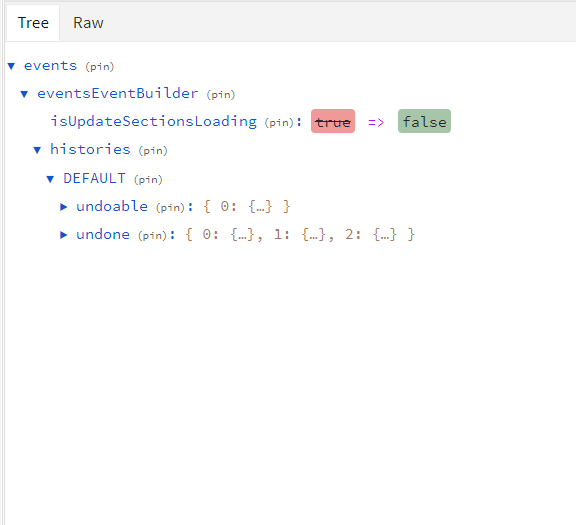
Task: Pin the events key
Action: [x=100, y=67]
